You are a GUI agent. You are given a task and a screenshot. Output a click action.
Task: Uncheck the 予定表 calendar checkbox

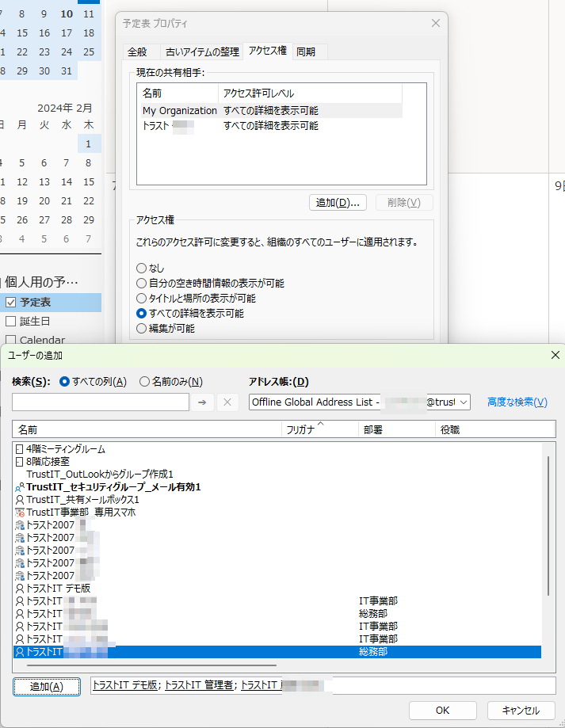[x=11, y=302]
